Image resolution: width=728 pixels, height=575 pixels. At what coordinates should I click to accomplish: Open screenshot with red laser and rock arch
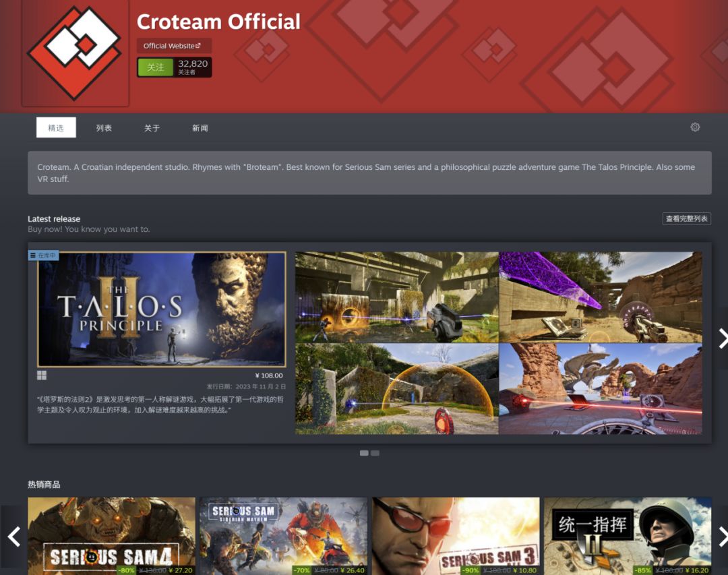point(601,389)
